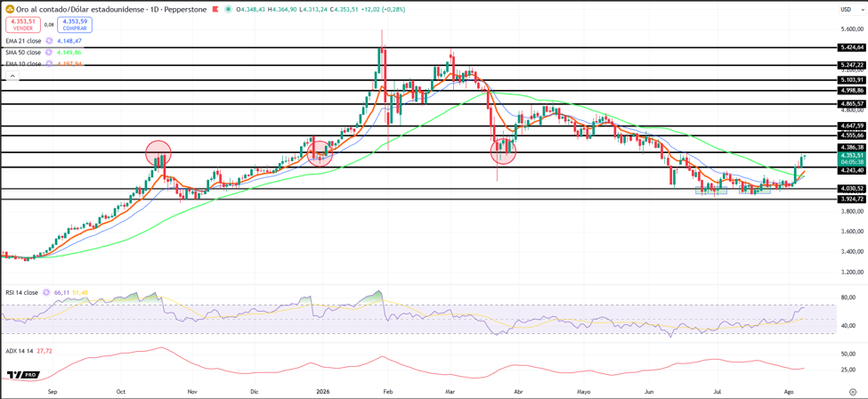
Task: Click the 3.600,00 price axis label
Action: click(x=851, y=232)
